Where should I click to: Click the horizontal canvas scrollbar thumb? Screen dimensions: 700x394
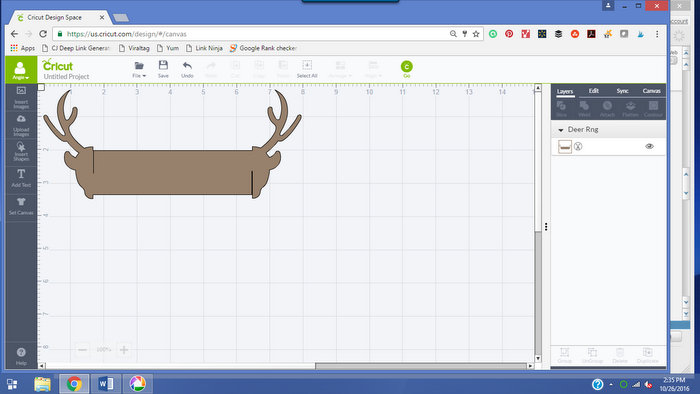[x=421, y=366]
